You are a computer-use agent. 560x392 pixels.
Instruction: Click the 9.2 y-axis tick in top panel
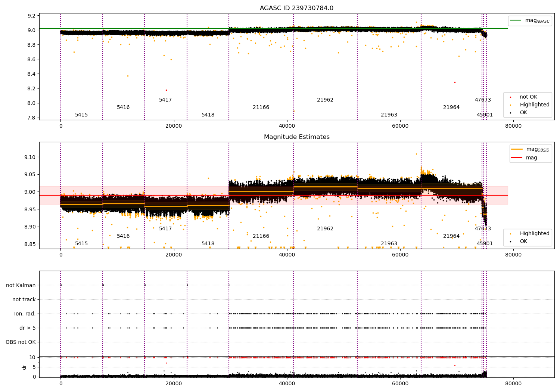pos(32,16)
